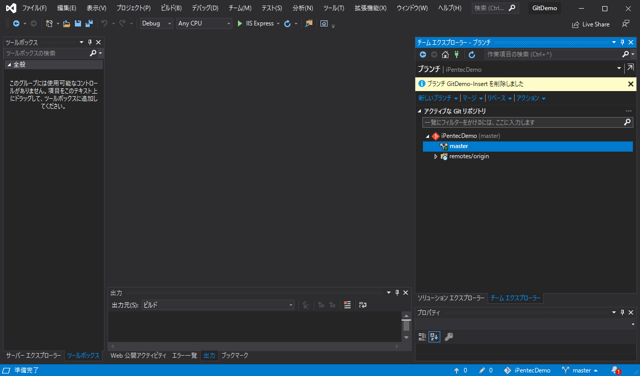Dismiss the branch deleted notification
This screenshot has width=640, height=376.
pos(631,84)
